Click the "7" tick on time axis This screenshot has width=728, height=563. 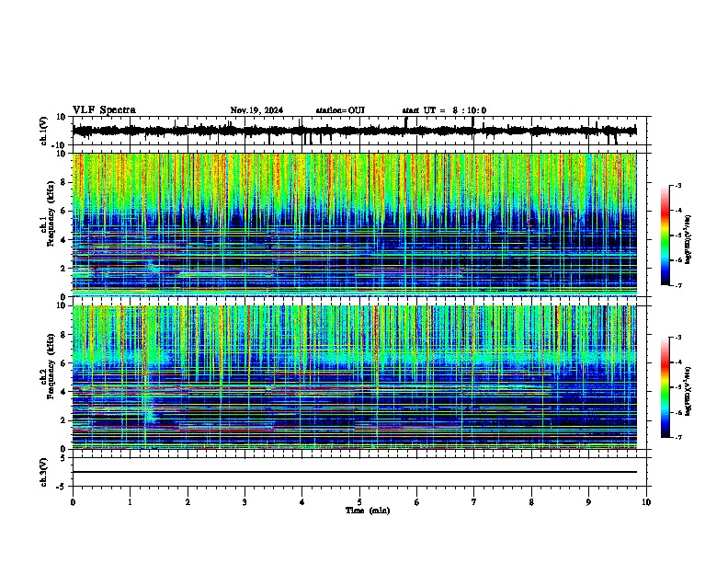474,502
